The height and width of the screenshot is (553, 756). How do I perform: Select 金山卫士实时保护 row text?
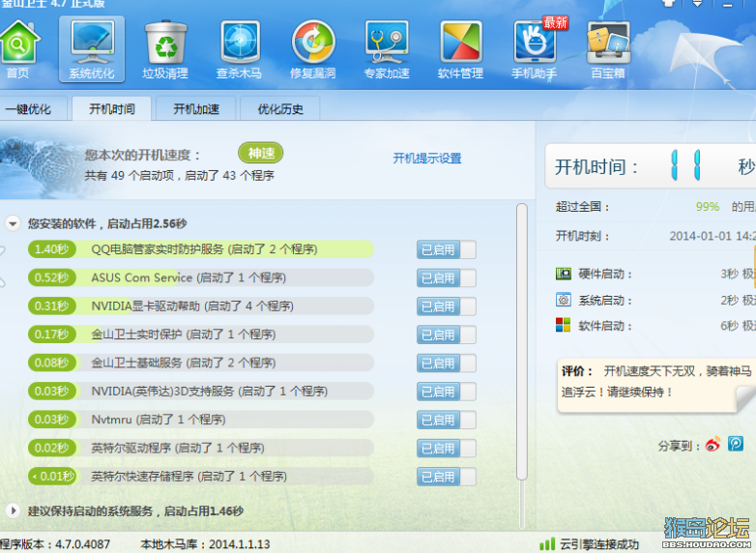click(184, 335)
